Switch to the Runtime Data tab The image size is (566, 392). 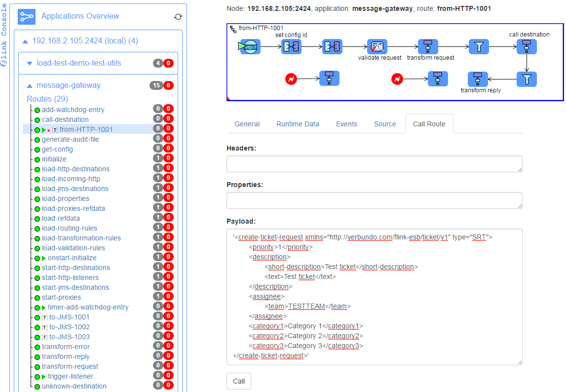point(298,124)
